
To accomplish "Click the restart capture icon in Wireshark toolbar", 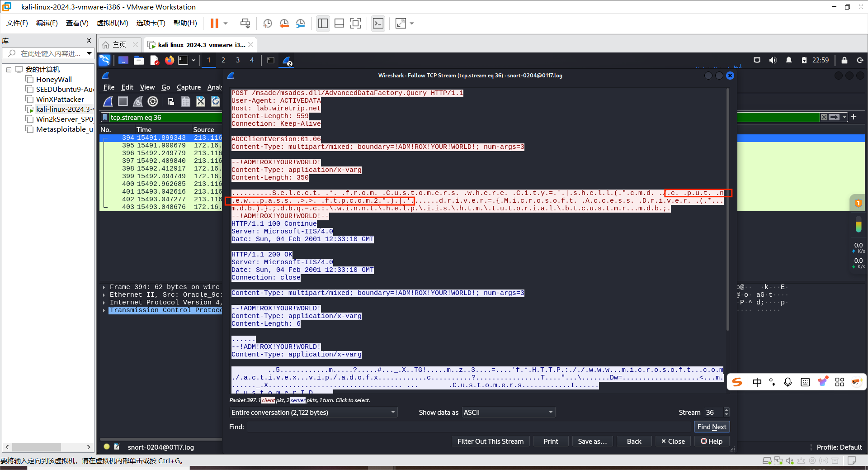I will [x=138, y=102].
